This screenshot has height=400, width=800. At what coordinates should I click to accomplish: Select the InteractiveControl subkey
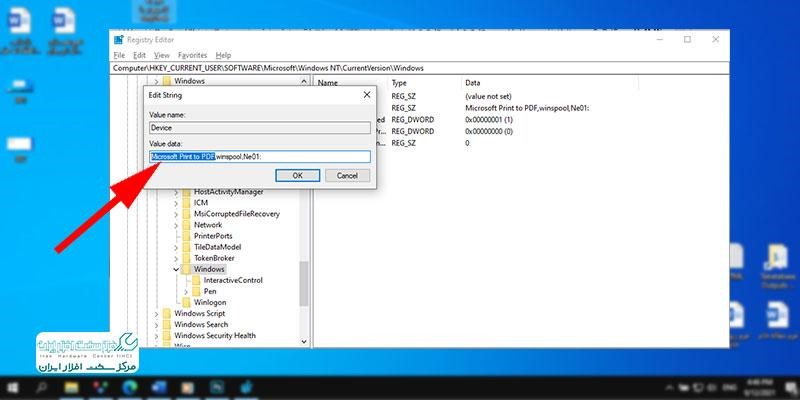coord(233,280)
